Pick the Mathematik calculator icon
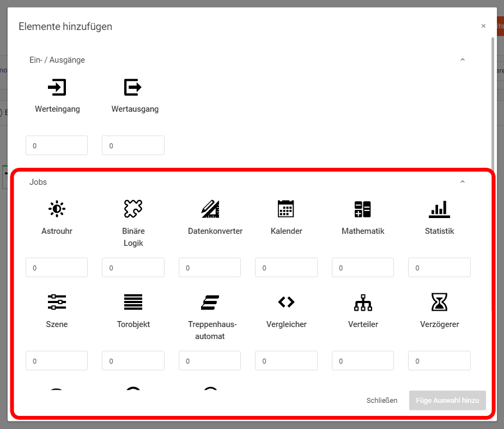504x429 pixels. 362,208
